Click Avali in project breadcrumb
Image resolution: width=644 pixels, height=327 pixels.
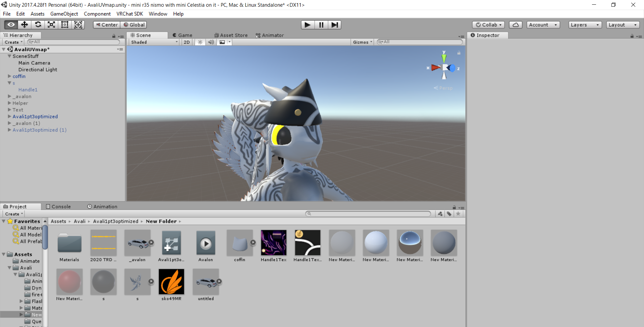click(79, 221)
